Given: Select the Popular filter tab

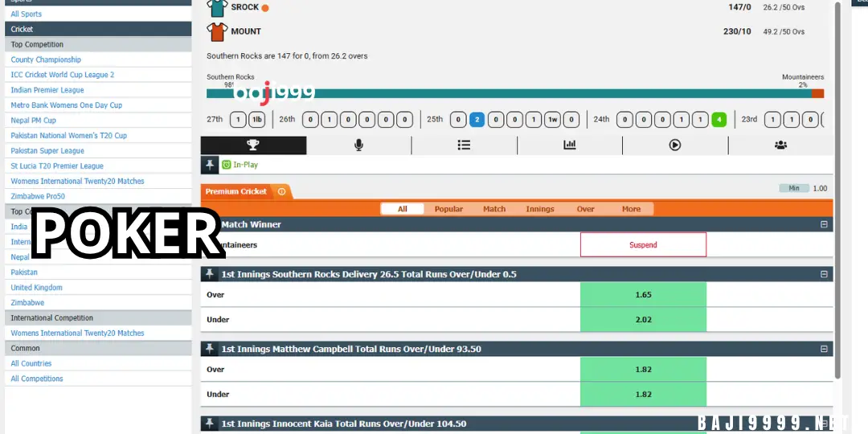Looking at the screenshot, I should pos(448,209).
